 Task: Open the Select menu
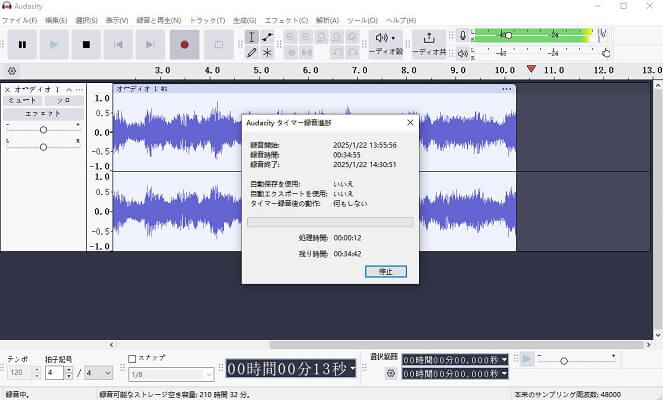86,20
